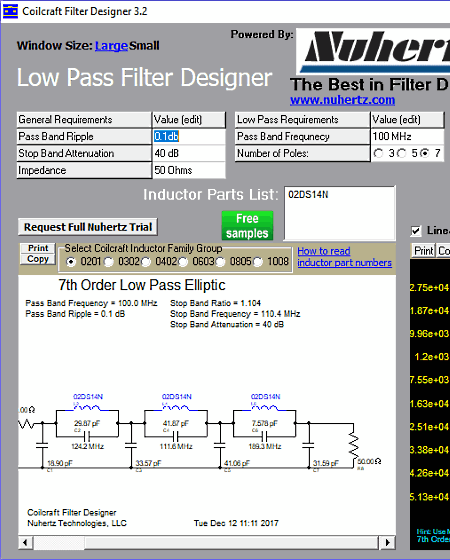The height and width of the screenshot is (560, 450).
Task: Select the 1008 inductor family
Action: [258, 262]
